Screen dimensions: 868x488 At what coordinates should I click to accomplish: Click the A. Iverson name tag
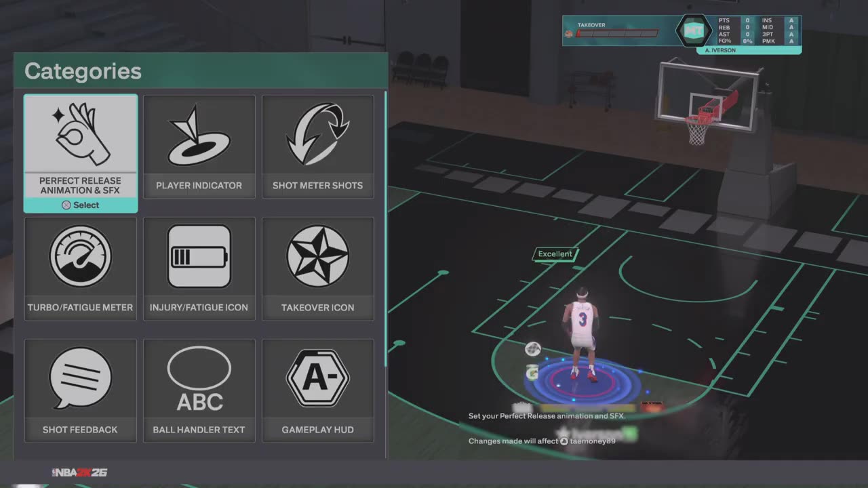tap(749, 50)
